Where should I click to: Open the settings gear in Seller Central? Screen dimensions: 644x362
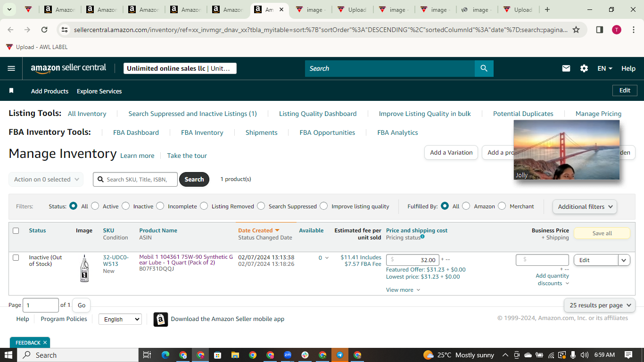(584, 68)
